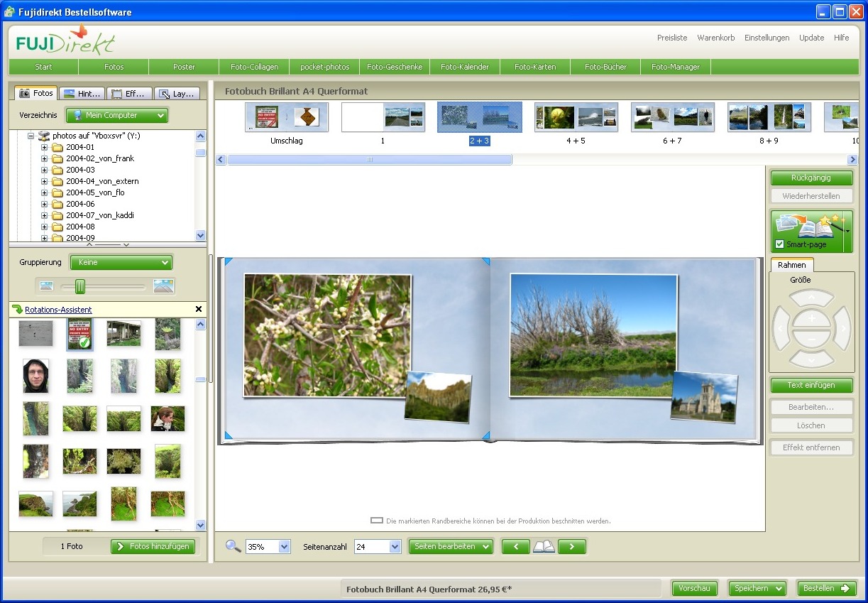This screenshot has width=868, height=603.
Task: Select the Rahmen tab
Action: pyautogui.click(x=792, y=265)
